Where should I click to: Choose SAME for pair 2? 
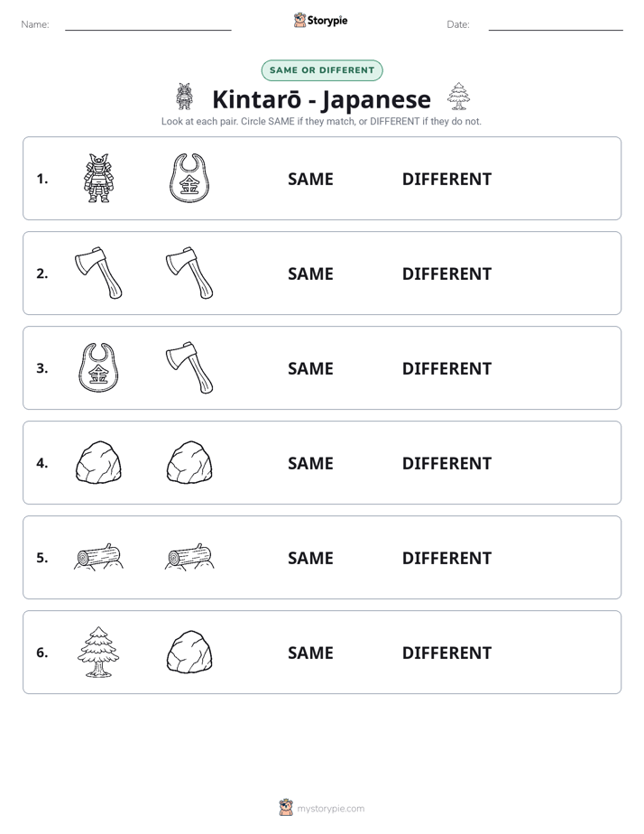[x=310, y=273]
